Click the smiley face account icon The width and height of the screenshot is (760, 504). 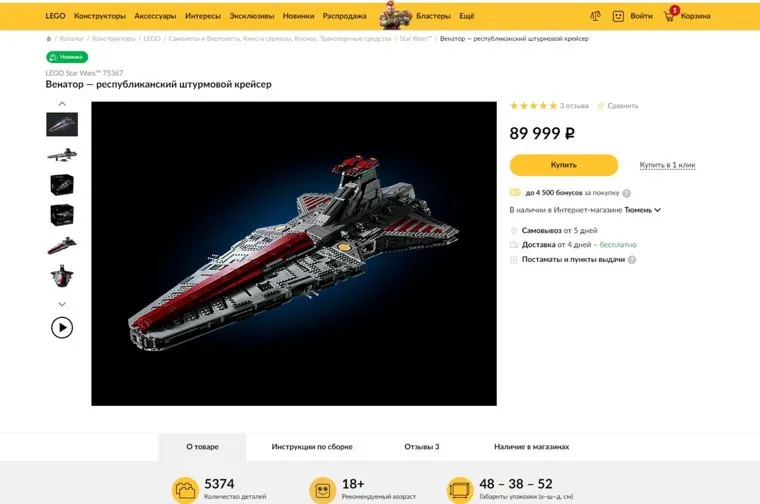[x=618, y=16]
